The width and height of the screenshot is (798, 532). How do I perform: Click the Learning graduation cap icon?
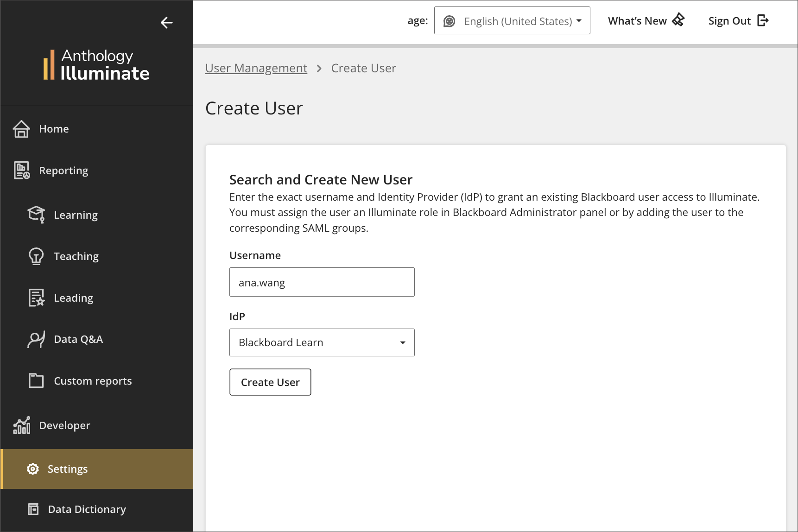pyautogui.click(x=36, y=214)
